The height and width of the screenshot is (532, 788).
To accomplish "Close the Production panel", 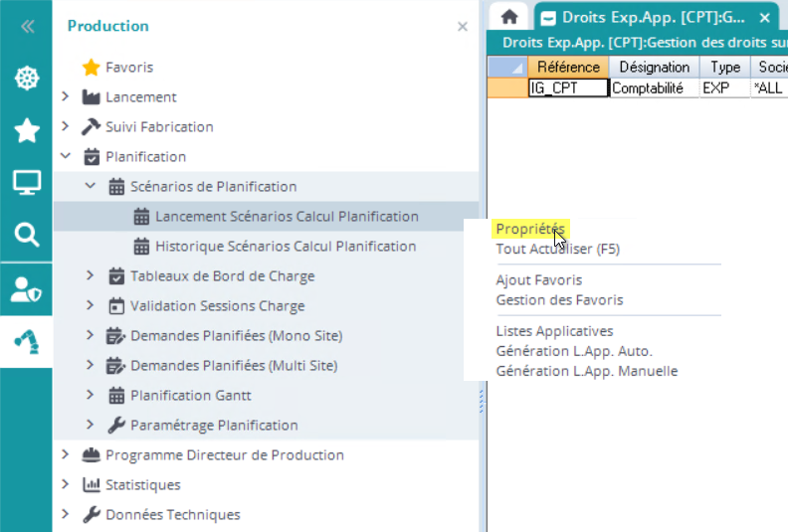I will point(463,27).
